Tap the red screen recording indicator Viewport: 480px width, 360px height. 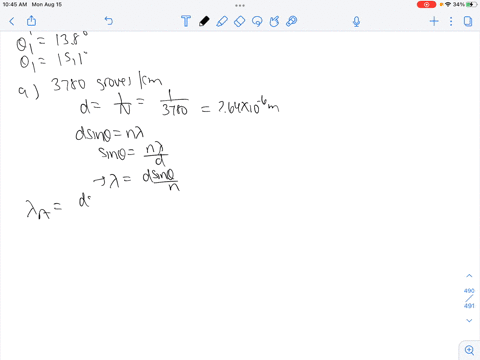pos(426,4)
